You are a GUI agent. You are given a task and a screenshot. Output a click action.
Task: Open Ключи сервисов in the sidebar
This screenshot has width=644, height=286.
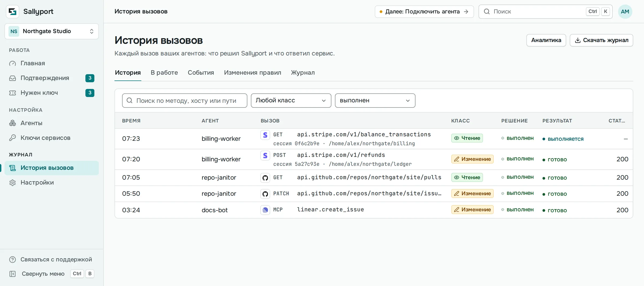pyautogui.click(x=52, y=138)
